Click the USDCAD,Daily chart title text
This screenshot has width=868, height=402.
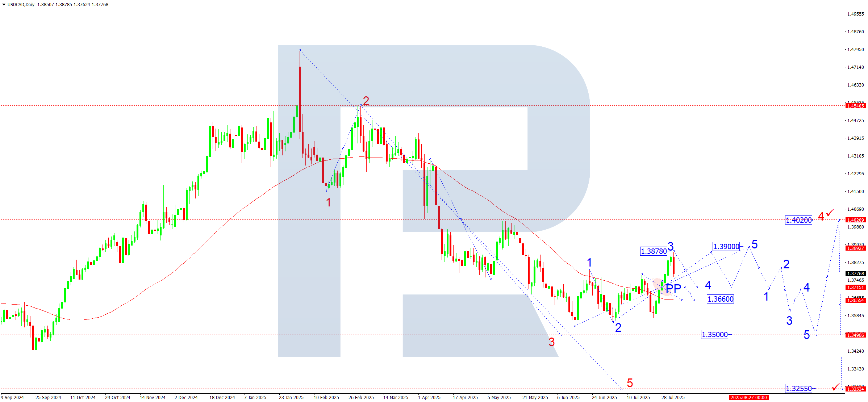point(21,5)
